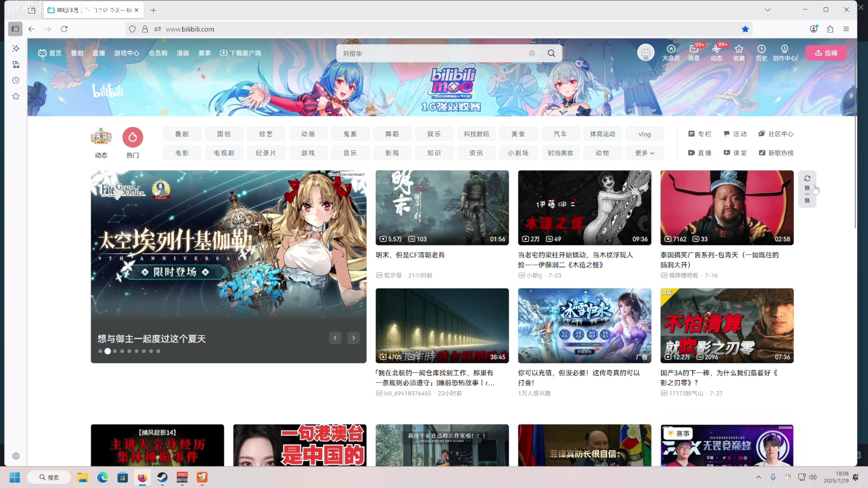Expand the 更多 categories dropdown
This screenshot has height=488, width=868.
click(x=644, y=153)
